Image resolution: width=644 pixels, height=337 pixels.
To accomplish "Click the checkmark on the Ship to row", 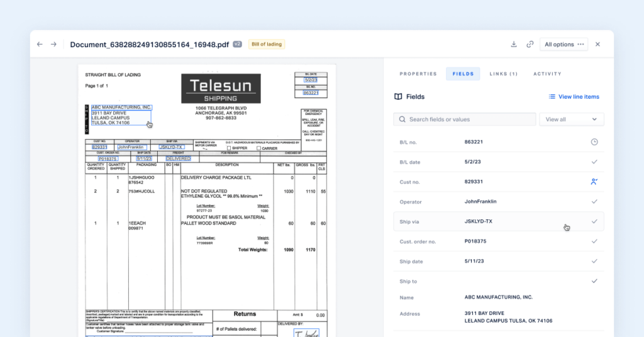I will (x=594, y=281).
